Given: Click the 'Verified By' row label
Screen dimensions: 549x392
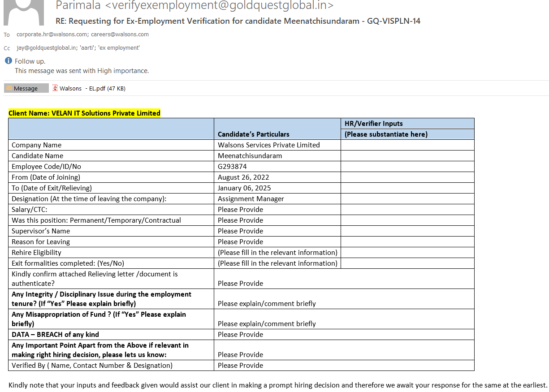Looking at the screenshot, I should pos(92,365).
